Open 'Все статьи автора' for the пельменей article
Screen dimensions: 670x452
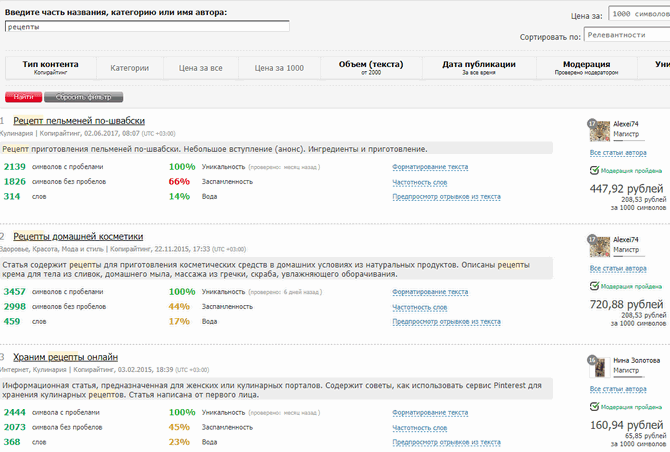(618, 153)
